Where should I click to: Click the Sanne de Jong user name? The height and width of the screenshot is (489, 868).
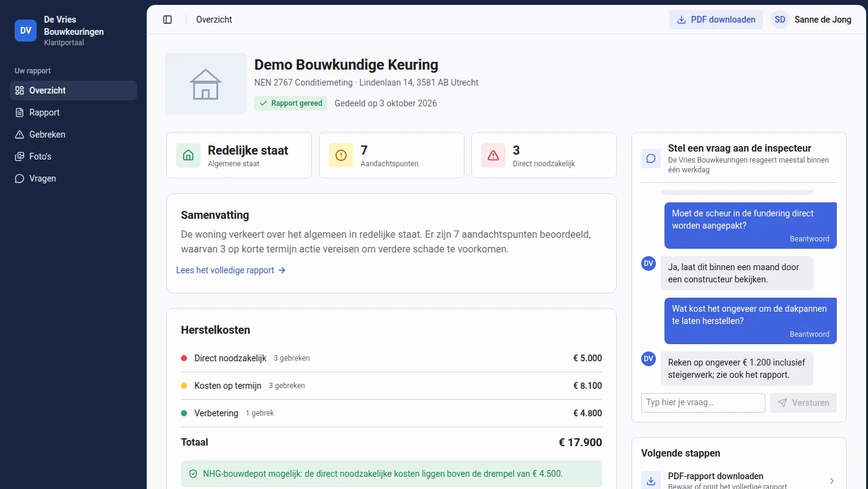[x=823, y=20]
